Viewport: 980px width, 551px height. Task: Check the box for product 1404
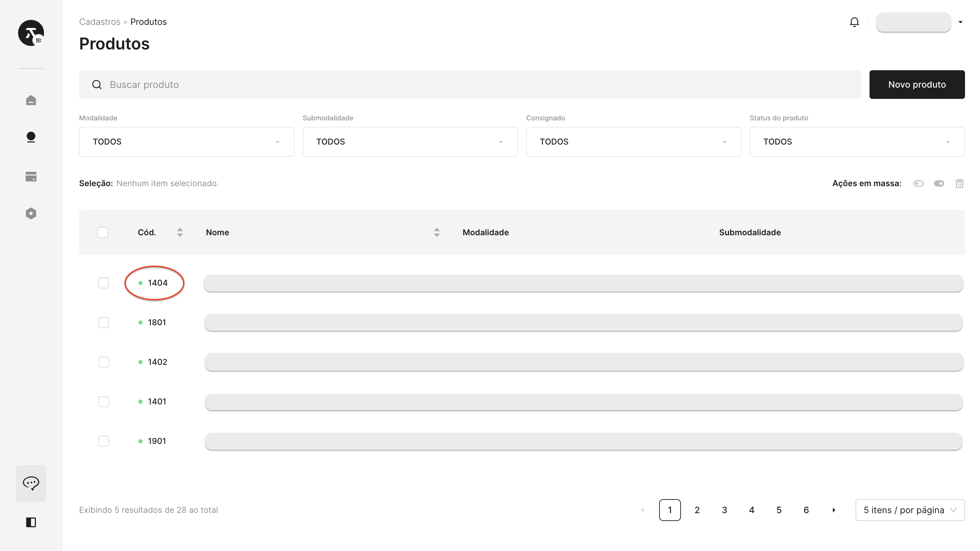pos(103,283)
